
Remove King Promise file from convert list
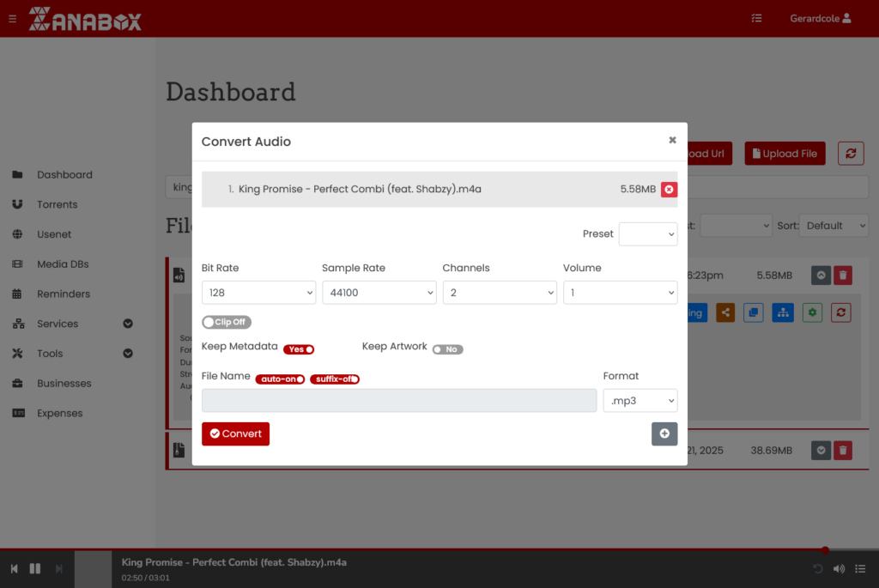[x=669, y=190]
